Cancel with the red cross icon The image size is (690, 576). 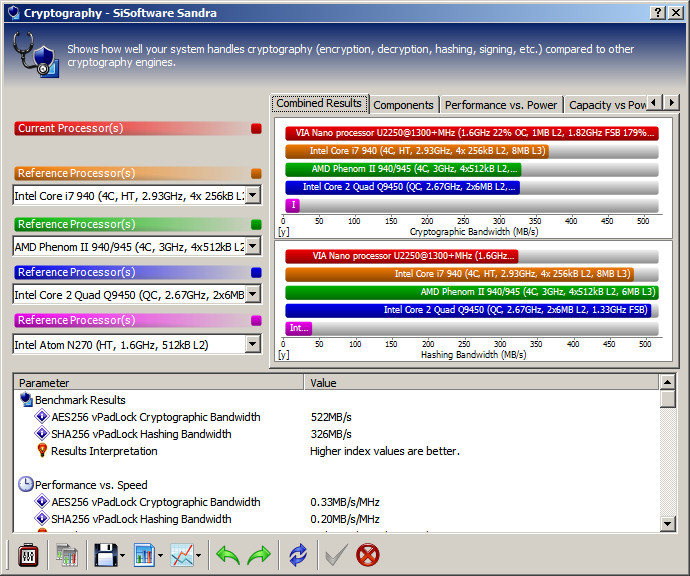coord(367,554)
